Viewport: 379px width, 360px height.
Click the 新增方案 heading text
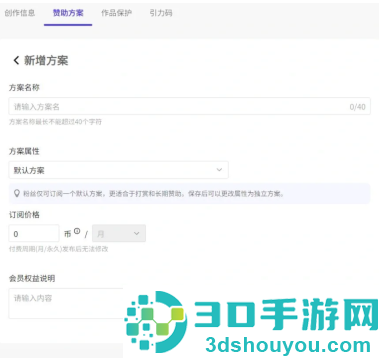click(x=46, y=61)
